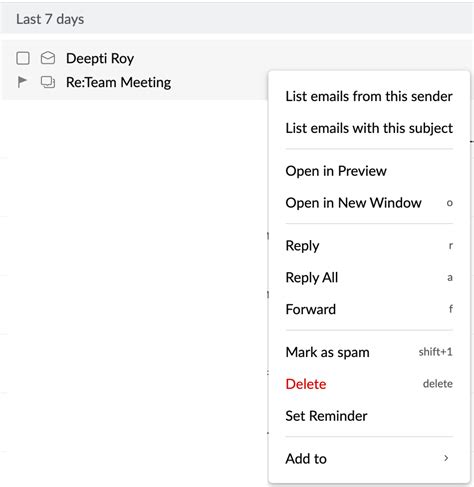Choose List emails from this sender
474x487 pixels.
(x=369, y=96)
